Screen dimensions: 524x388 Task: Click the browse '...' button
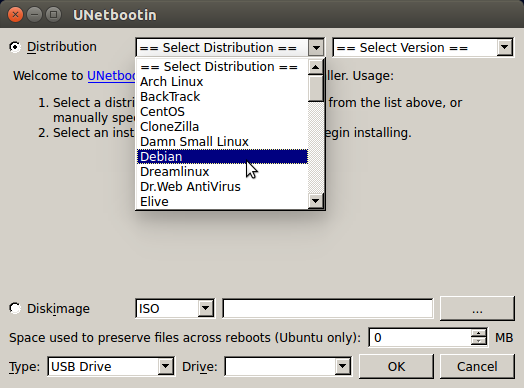pyautogui.click(x=477, y=308)
